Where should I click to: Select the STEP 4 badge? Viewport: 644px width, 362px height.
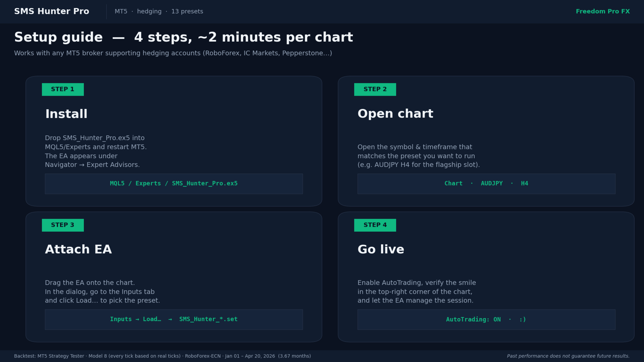click(x=375, y=225)
